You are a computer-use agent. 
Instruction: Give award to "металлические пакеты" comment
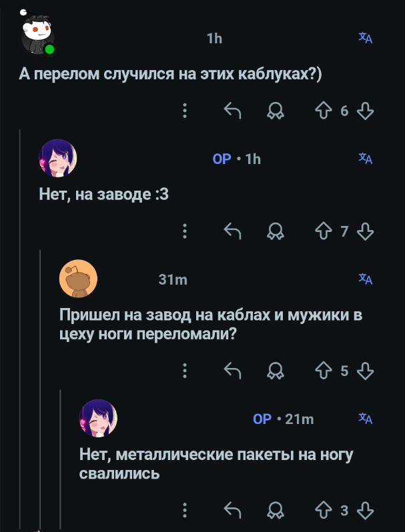(x=274, y=511)
